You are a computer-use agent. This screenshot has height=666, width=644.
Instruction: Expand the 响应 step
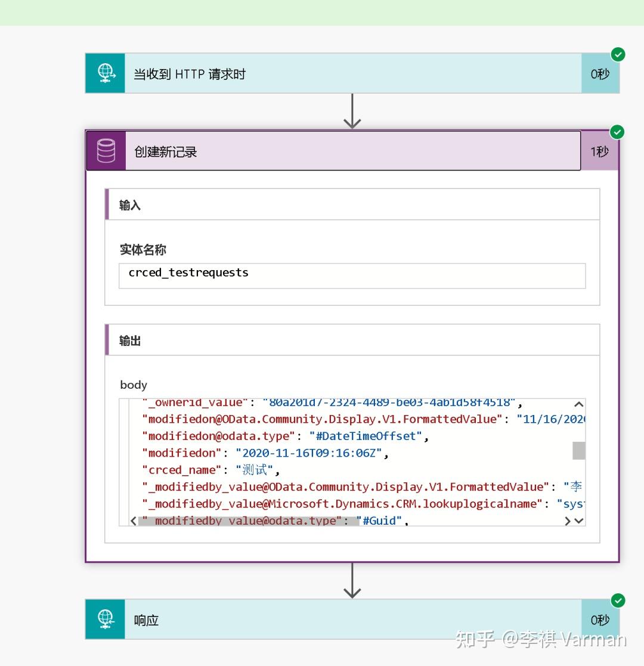[x=352, y=619]
